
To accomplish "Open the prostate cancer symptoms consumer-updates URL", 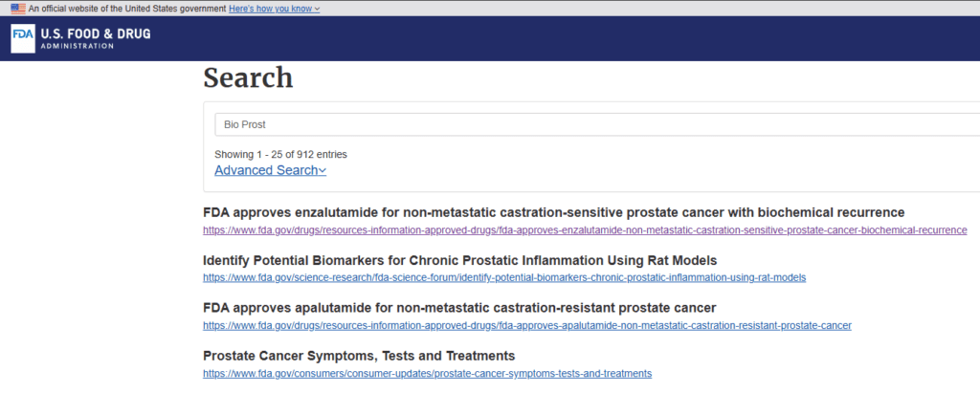I will click(428, 374).
